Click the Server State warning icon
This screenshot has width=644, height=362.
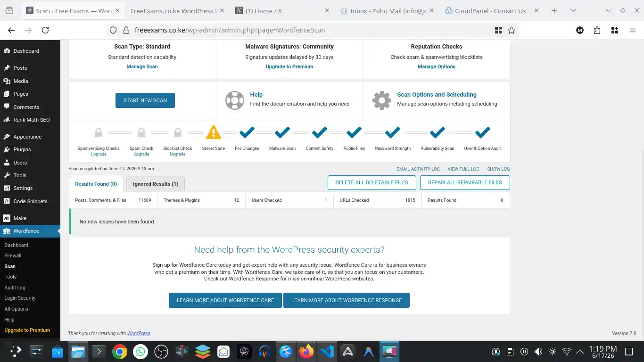(214, 132)
